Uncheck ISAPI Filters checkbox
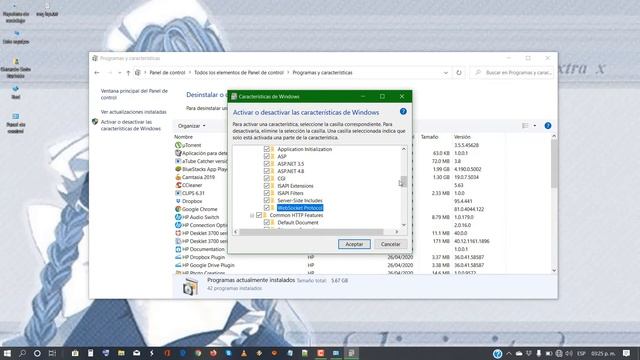 [267, 193]
